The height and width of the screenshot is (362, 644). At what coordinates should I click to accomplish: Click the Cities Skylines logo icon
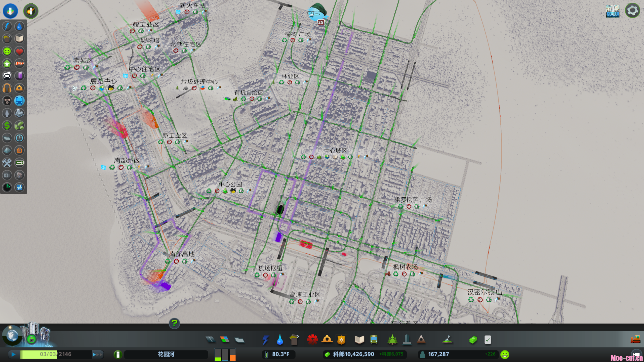pos(613,11)
